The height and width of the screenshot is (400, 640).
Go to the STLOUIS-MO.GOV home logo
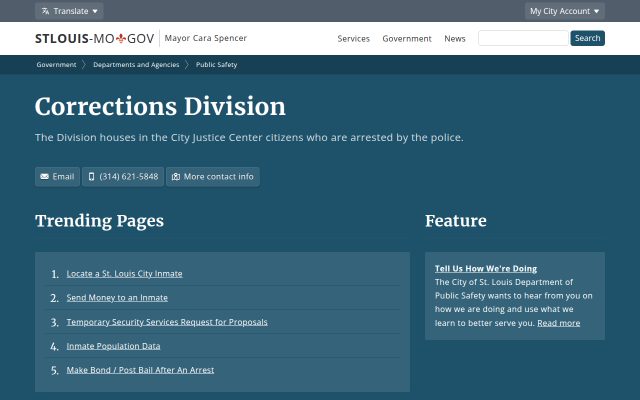[x=94, y=38]
